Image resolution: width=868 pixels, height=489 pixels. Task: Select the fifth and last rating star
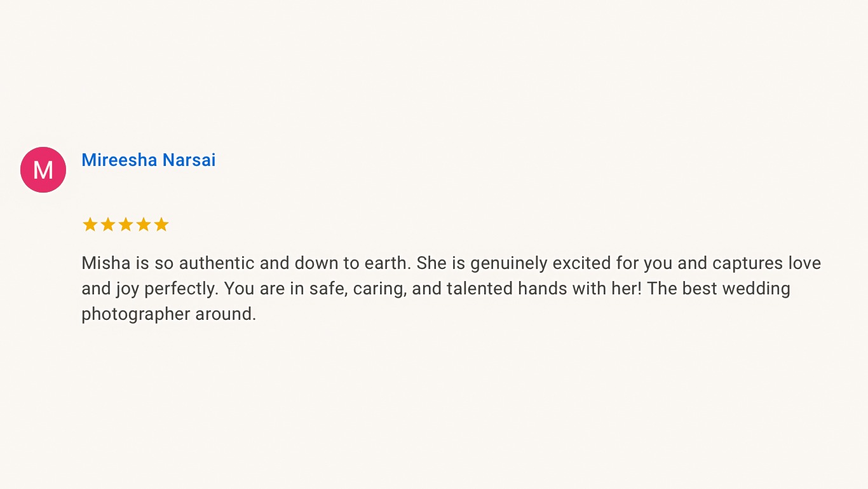(161, 224)
